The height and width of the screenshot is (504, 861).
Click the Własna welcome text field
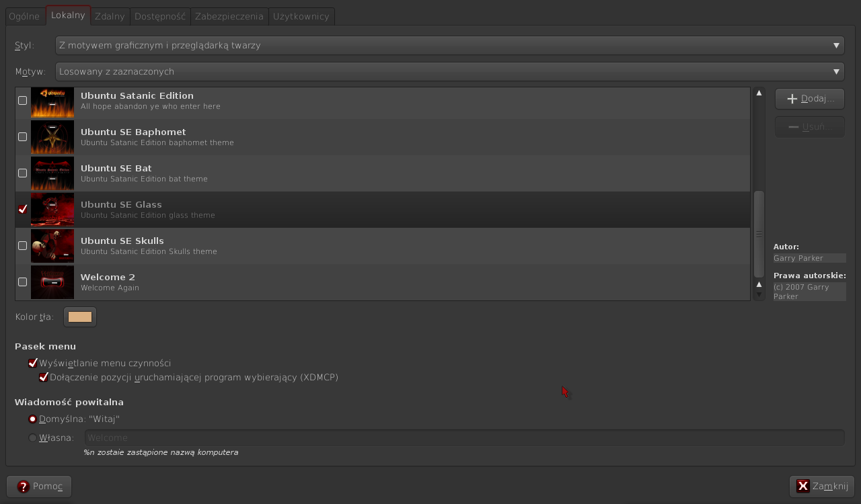pos(464,437)
